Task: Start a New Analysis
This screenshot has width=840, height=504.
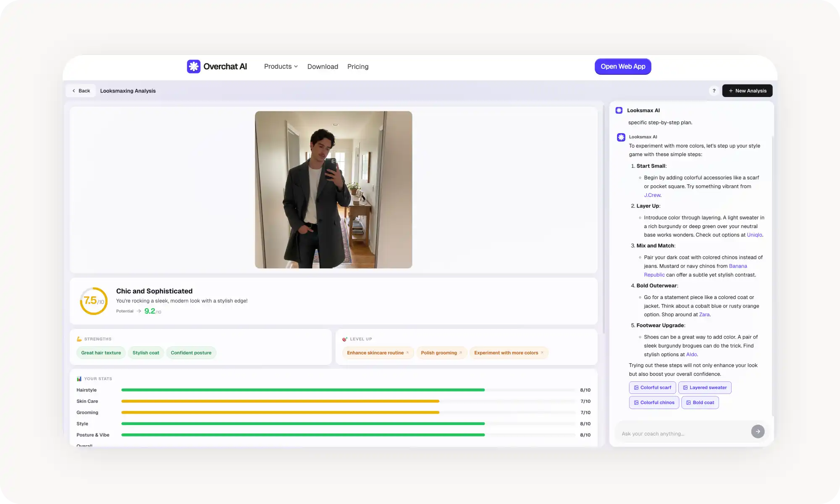Action: [747, 91]
